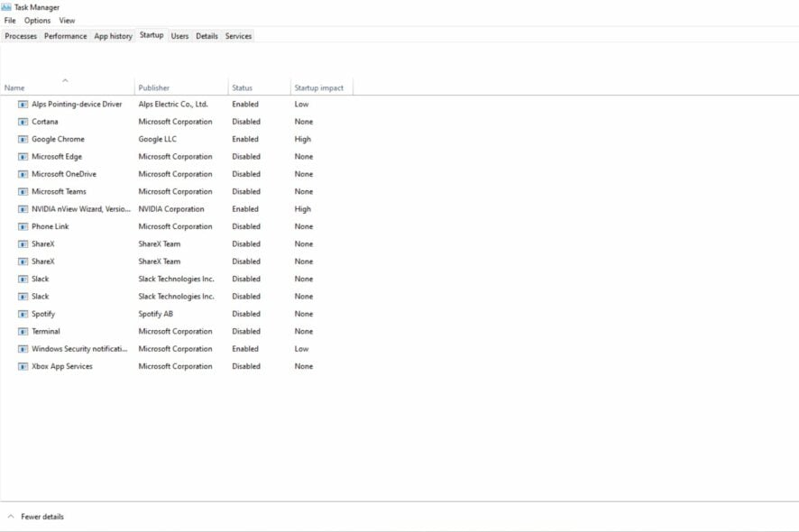This screenshot has width=799, height=532.
Task: Click the Windows Security notification row icon
Action: tap(23, 349)
